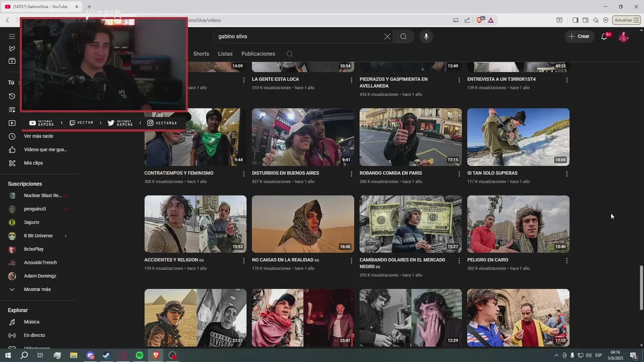Open options menu for DISTURBIOS EN BUENOS AIRES

click(352, 174)
